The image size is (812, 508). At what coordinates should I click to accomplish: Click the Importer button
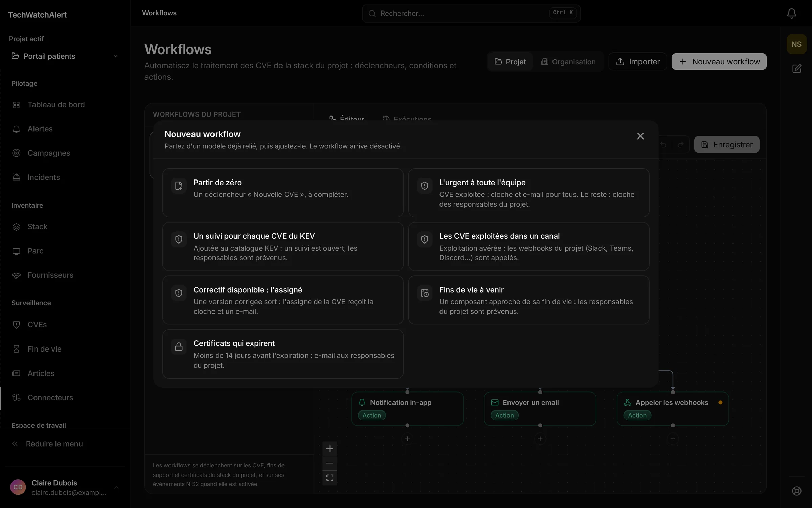point(637,62)
